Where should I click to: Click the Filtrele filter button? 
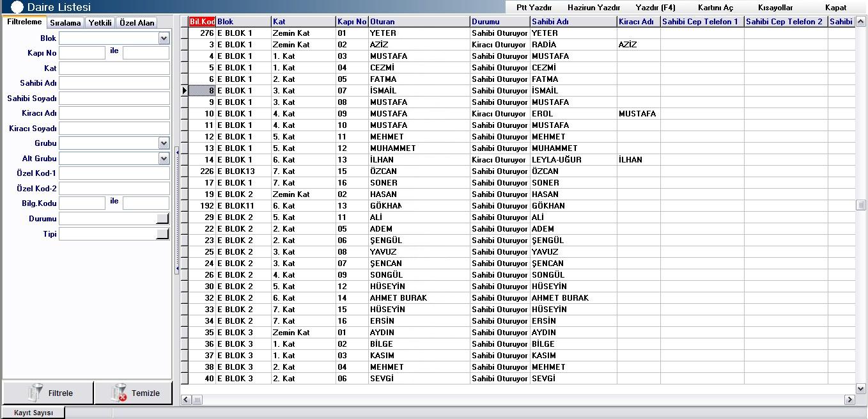tap(49, 393)
